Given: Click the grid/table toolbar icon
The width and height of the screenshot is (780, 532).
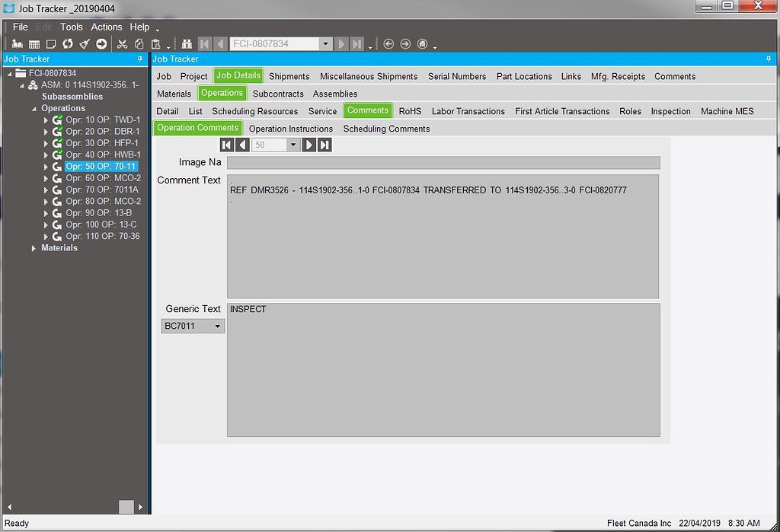Looking at the screenshot, I should [34, 43].
